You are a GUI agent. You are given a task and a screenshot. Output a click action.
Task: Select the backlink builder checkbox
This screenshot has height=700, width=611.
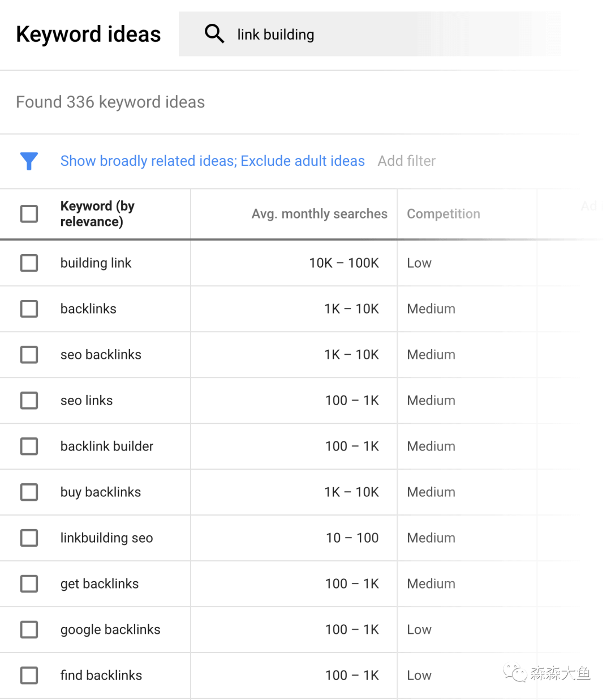29,446
